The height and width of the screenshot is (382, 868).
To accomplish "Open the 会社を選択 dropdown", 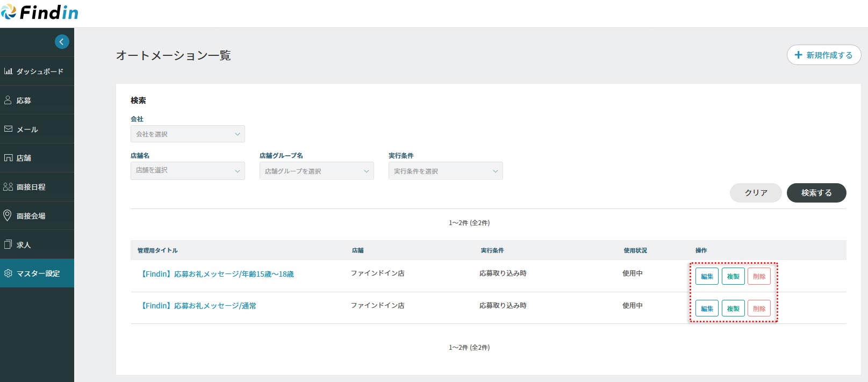I will point(188,134).
